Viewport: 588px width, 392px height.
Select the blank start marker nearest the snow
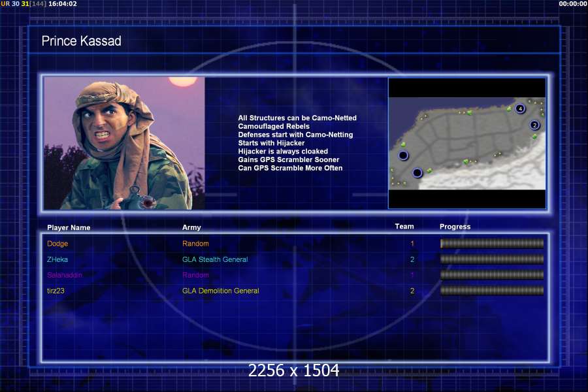[417, 172]
